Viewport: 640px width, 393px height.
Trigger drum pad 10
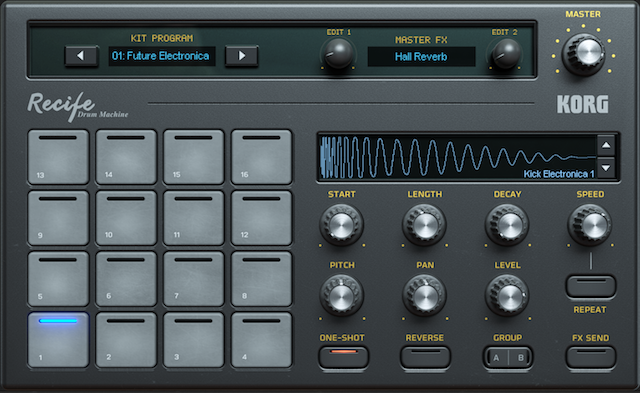tap(126, 218)
